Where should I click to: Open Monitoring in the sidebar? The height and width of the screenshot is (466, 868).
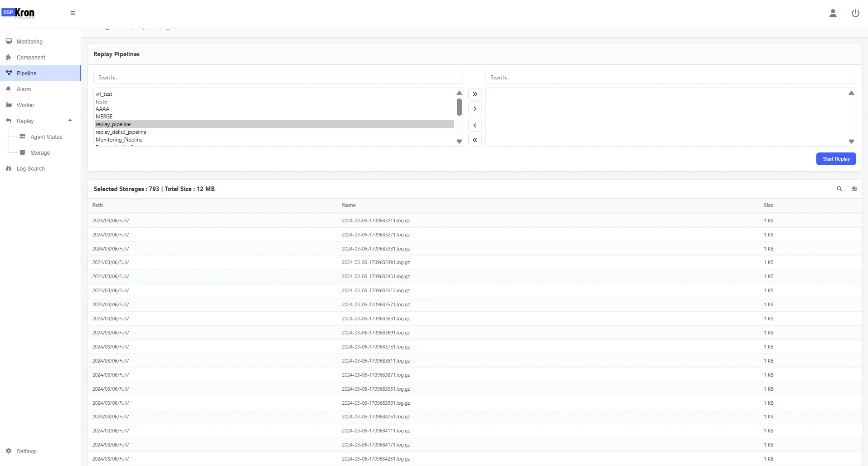(x=40, y=41)
